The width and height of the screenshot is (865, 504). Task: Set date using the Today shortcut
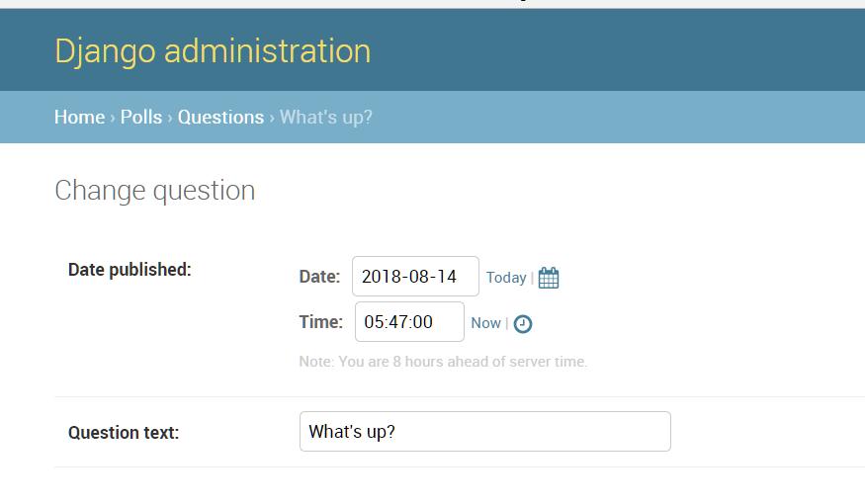click(506, 278)
